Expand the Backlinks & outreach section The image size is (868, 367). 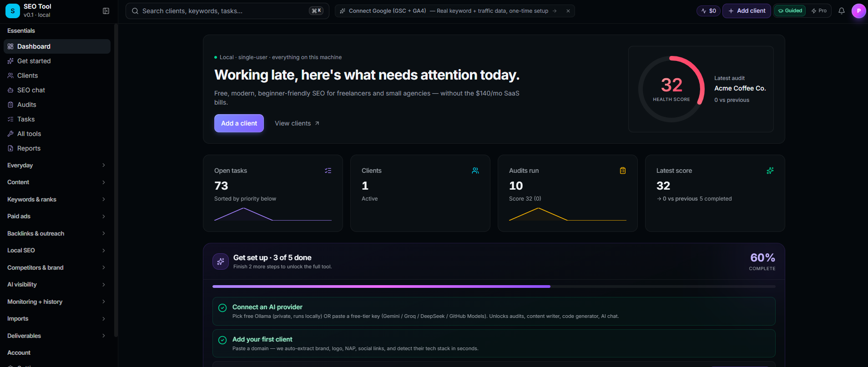point(57,233)
